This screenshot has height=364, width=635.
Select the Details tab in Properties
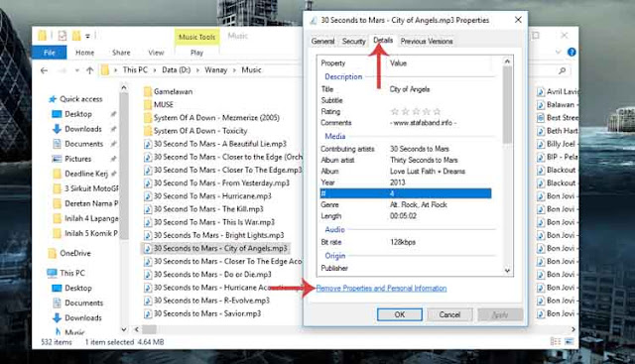(383, 40)
